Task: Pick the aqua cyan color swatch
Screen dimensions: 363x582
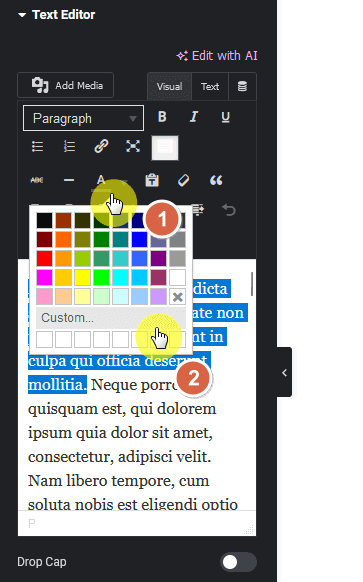Action: 120,277
